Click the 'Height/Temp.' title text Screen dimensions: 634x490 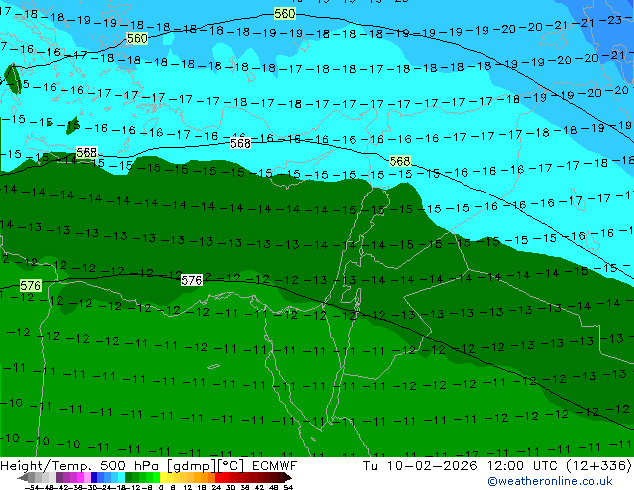point(47,466)
